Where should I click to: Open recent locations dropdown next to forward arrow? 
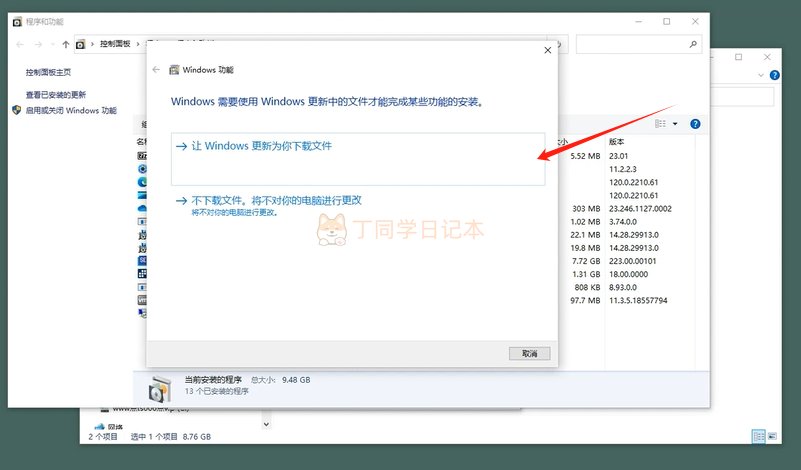tap(53, 44)
